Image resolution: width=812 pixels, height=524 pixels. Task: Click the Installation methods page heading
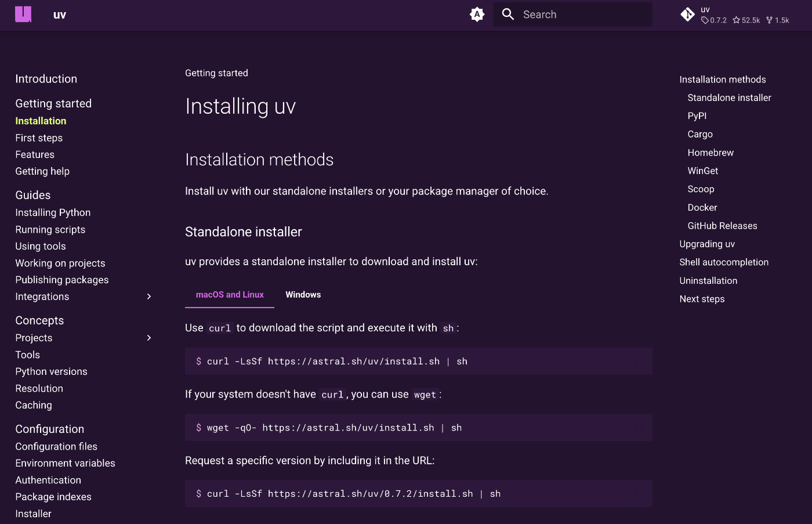point(259,160)
